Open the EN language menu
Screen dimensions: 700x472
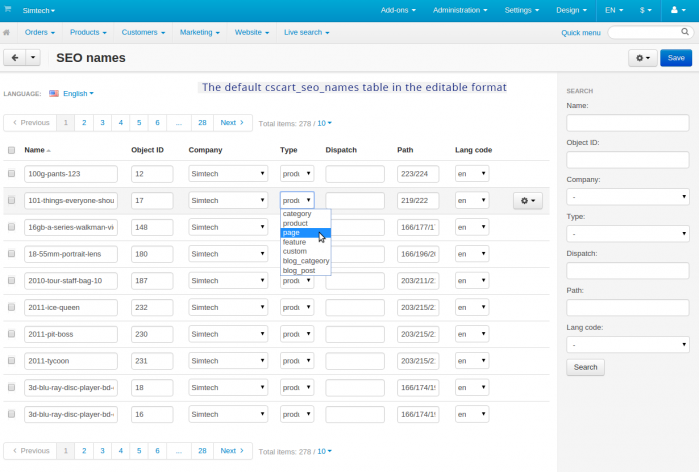[614, 10]
